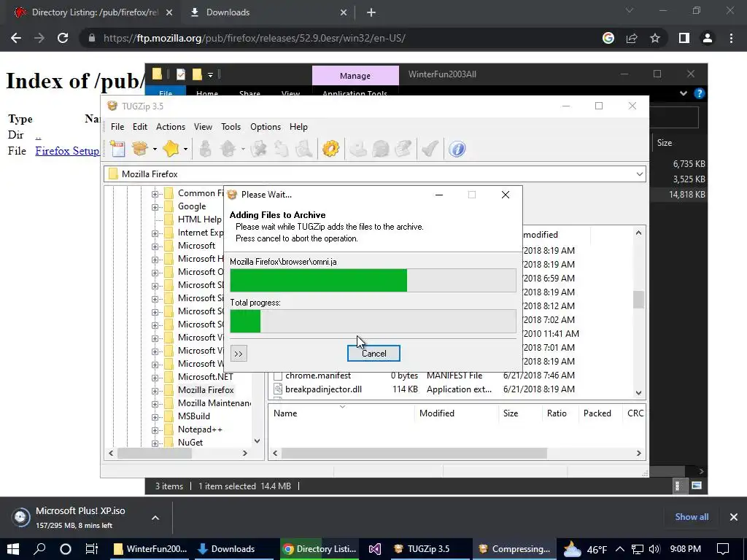Open the Help menu in TUGZip
747x560 pixels.
[x=298, y=127]
